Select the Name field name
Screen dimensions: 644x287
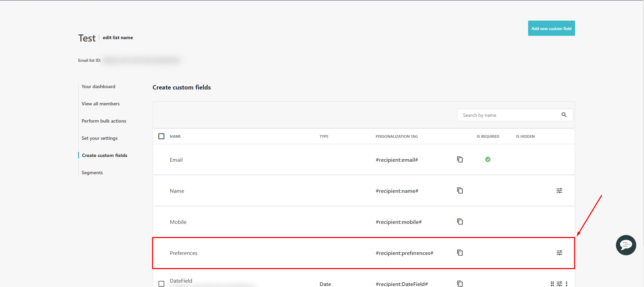(x=177, y=191)
